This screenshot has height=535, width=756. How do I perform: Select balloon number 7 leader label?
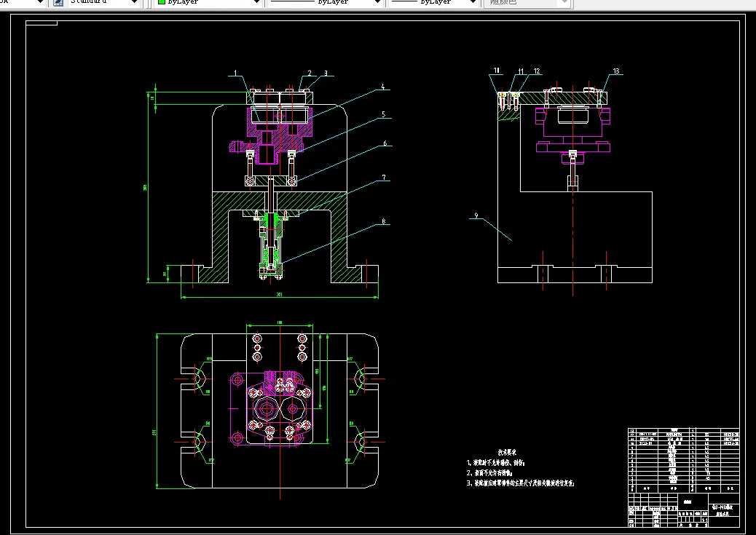coord(384,178)
